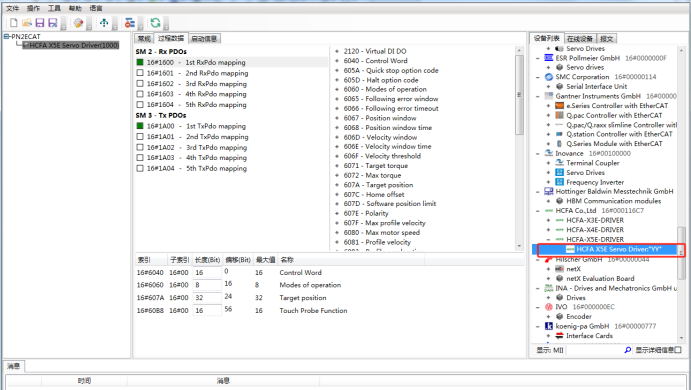Image resolution: width=691 pixels, height=390 pixels.
Task: Click the Interface Cards device icon
Action: 559,336
